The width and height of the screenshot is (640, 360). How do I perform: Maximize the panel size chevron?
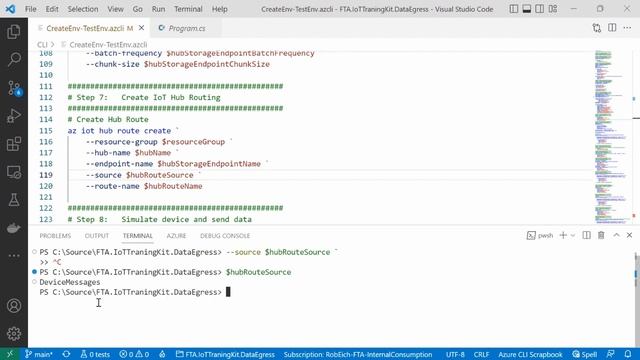616,235
